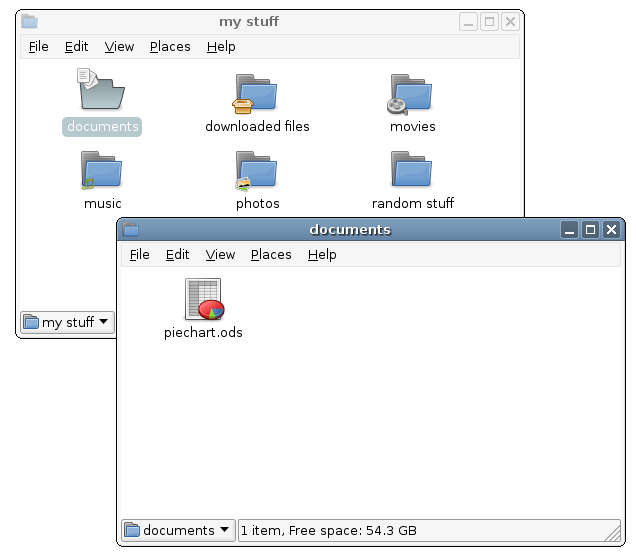
Task: Click the folder icon in my stuff title bar
Action: tap(30, 21)
